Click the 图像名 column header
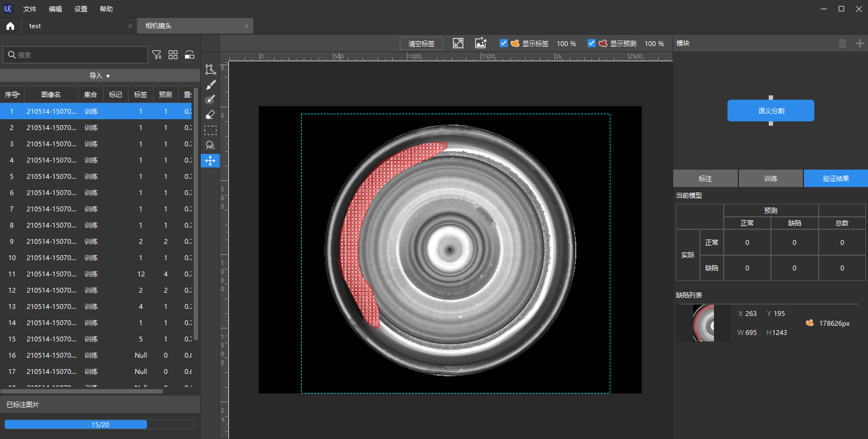Image resolution: width=868 pixels, height=439 pixels. click(51, 95)
